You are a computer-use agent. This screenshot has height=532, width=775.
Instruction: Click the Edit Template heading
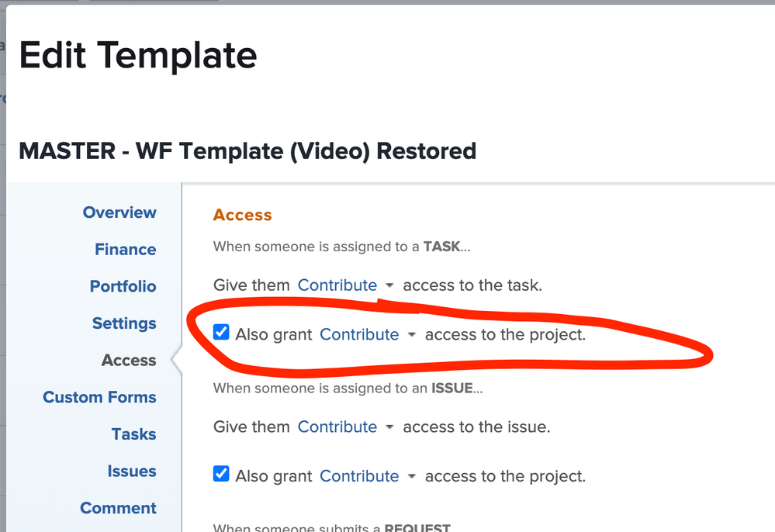(138, 56)
